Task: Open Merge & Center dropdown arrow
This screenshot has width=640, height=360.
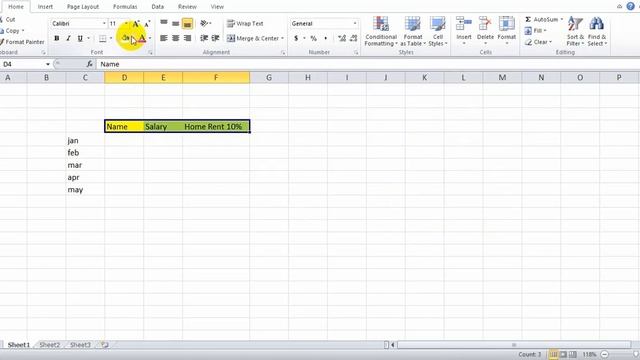Action: tap(282, 38)
